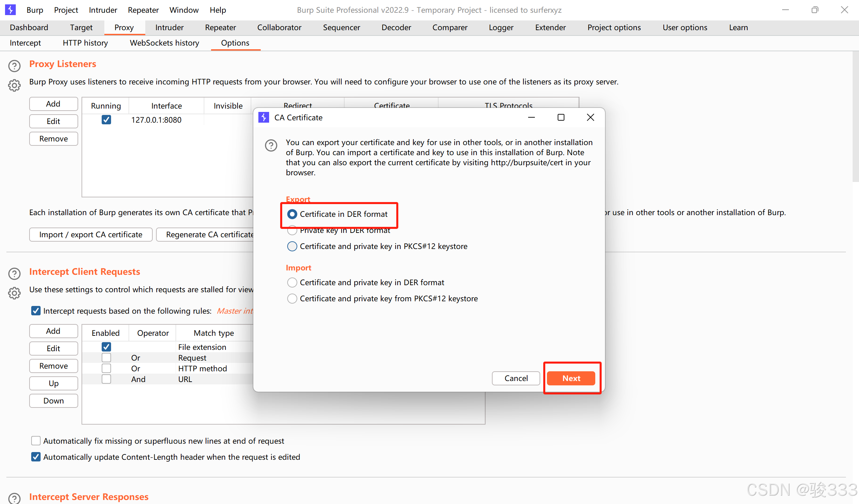Enable automatically fix missing new lines
859x504 pixels.
tap(36, 441)
